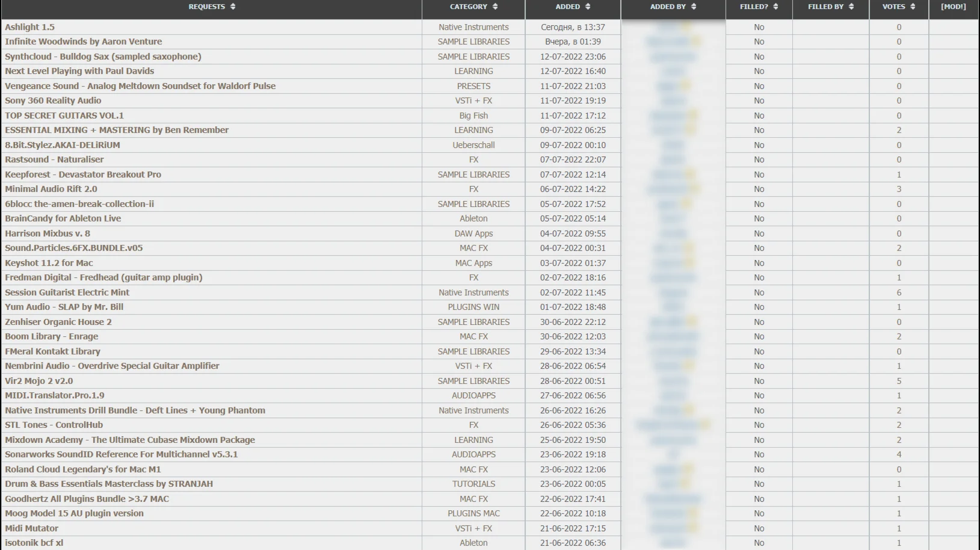Open 6blocc the-amen-break-collection-ii
Viewport: 980px width, 550px height.
(x=79, y=204)
